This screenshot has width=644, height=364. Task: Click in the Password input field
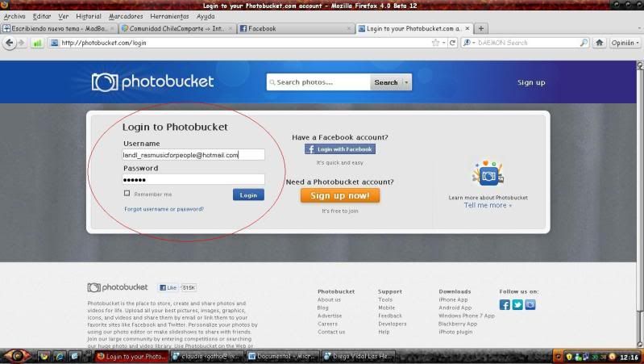(193, 179)
